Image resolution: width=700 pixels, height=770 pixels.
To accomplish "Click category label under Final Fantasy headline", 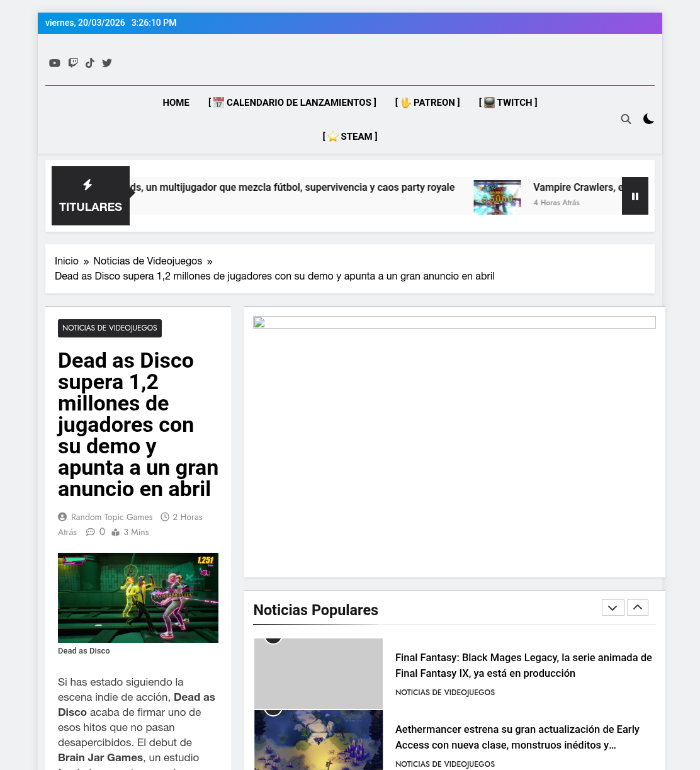I will pos(445,693).
